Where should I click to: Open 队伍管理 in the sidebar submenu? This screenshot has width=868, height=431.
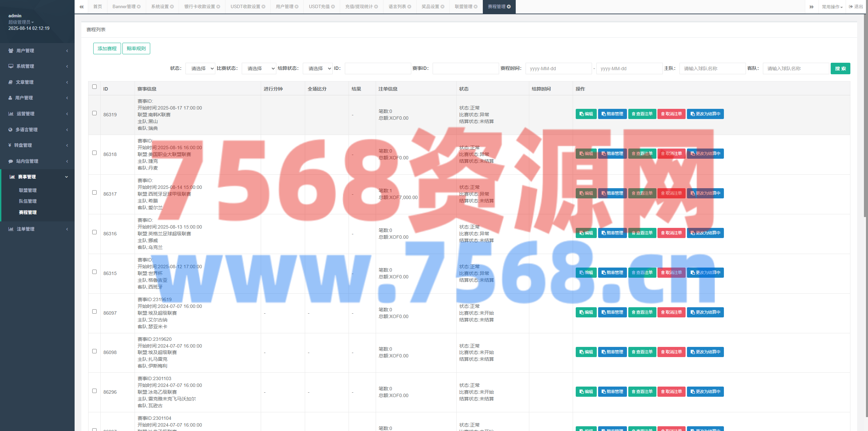[28, 201]
